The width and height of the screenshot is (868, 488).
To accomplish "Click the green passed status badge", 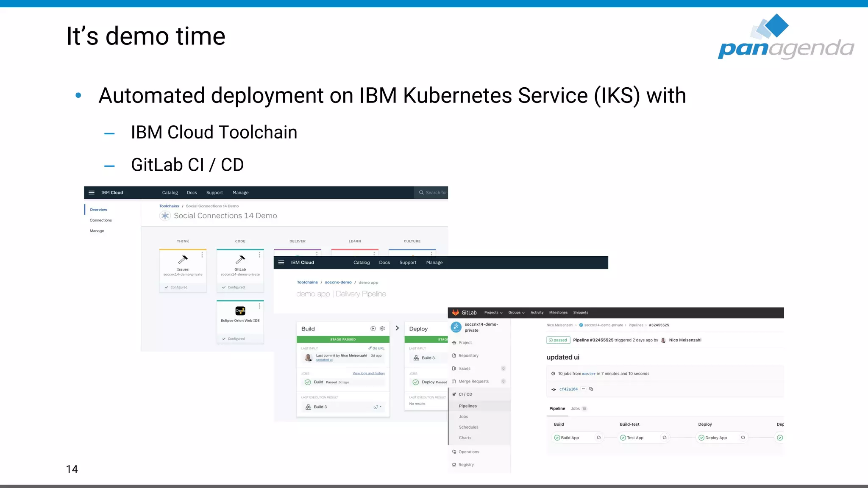I will coord(558,340).
